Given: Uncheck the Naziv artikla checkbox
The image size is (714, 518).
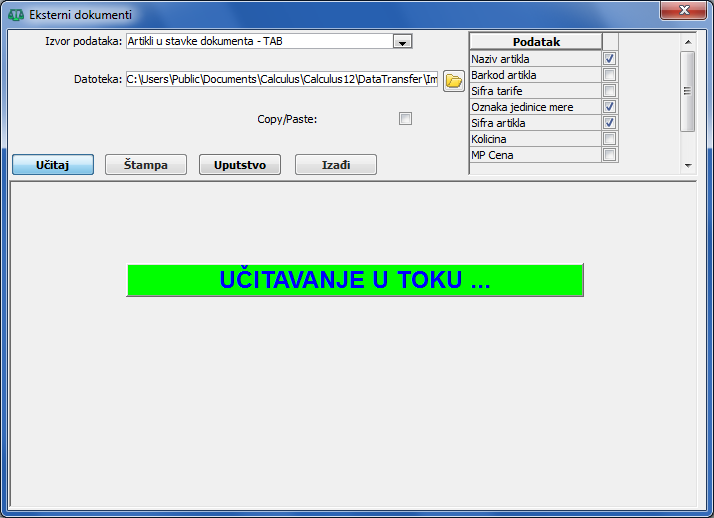Looking at the screenshot, I should [609, 59].
